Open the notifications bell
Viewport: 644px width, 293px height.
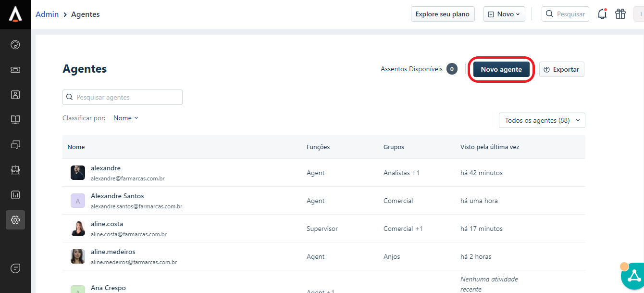click(602, 14)
